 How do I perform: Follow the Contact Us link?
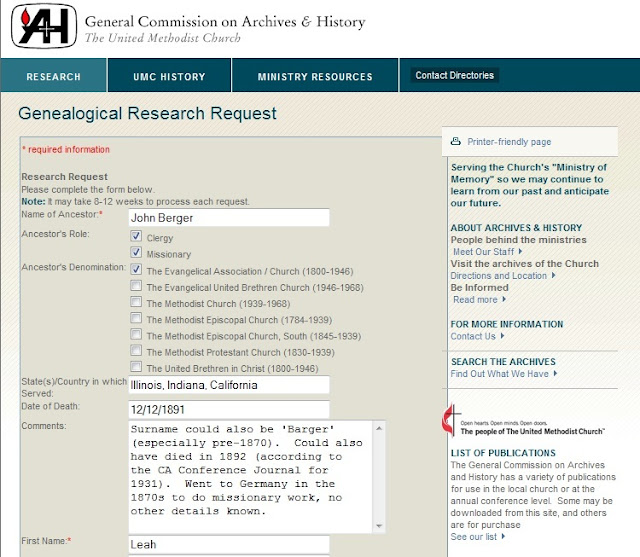[x=473, y=336]
